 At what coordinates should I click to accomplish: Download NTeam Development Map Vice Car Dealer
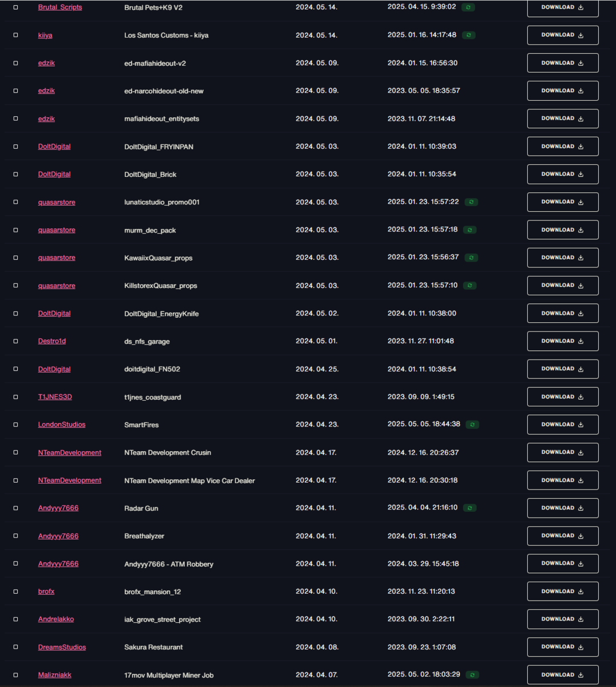pos(563,480)
